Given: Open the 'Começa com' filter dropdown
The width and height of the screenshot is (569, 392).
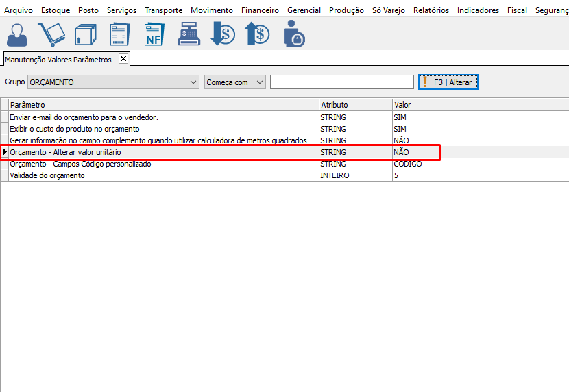Looking at the screenshot, I should [259, 82].
